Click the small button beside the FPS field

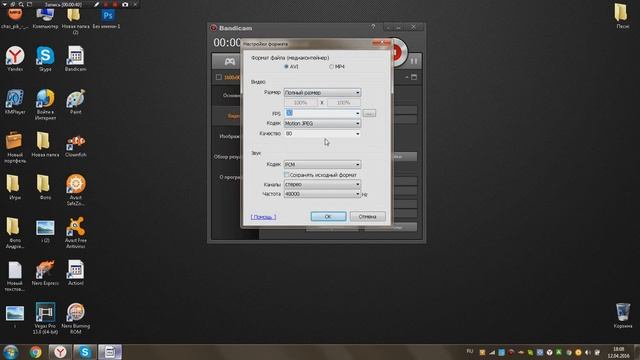[x=369, y=113]
